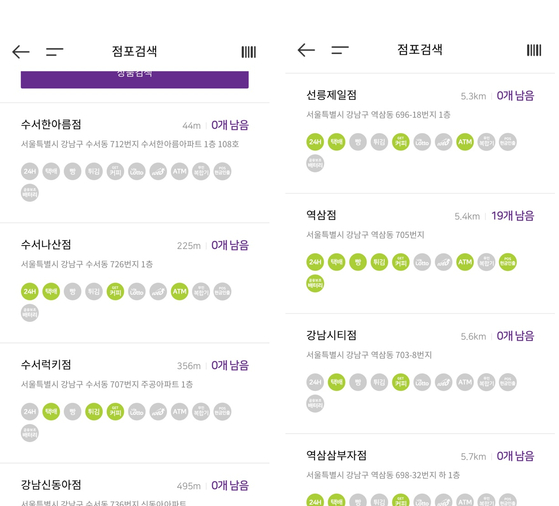The image size is (559, 506).
Task: Open barcode scanner icon in right panel
Action: coord(534,50)
